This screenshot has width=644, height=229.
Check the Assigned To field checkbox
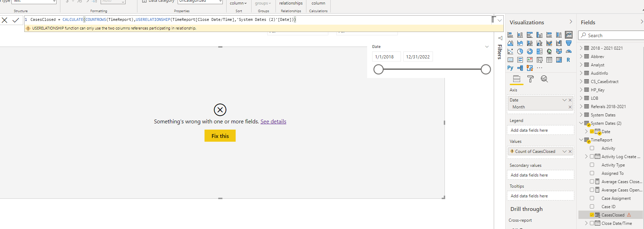[592, 173]
